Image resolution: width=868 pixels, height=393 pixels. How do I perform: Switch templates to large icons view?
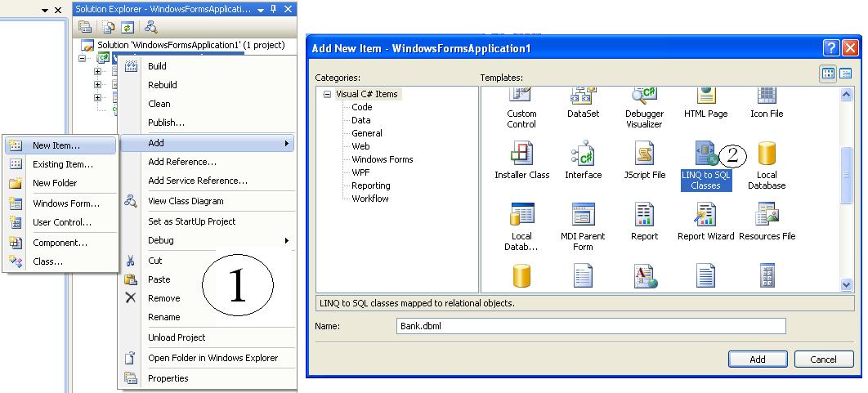coord(828,74)
